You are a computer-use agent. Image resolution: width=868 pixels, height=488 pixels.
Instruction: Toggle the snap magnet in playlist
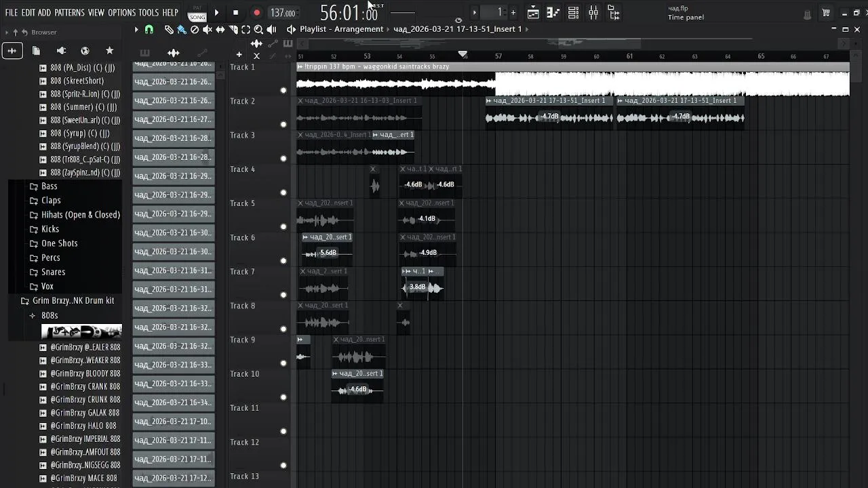point(149,30)
